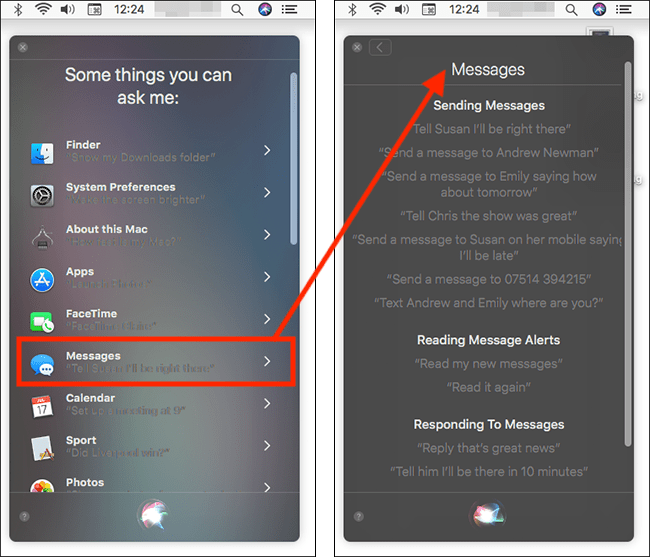This screenshot has height=557, width=650.
Task: Click the left Siri panel scrollbar
Action: [x=294, y=159]
